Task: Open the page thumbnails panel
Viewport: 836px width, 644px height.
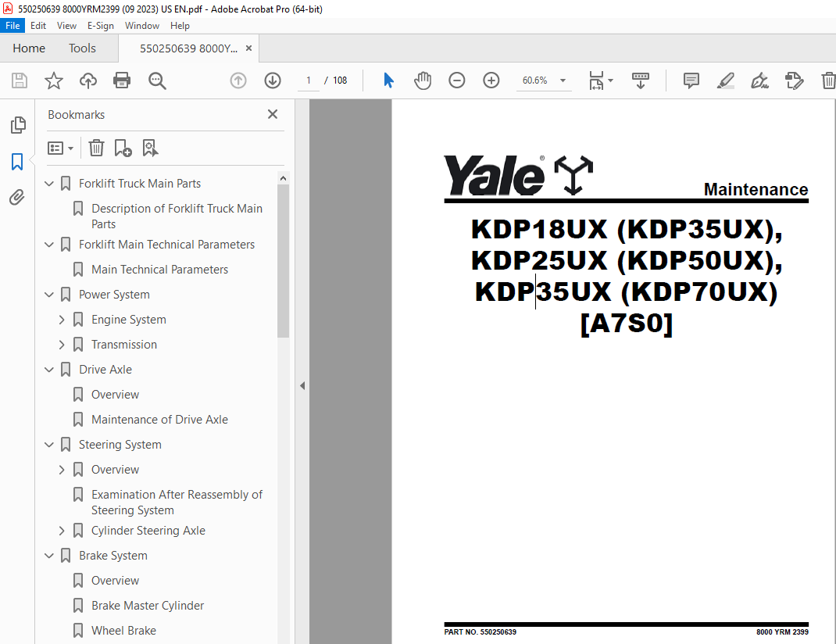Action: pyautogui.click(x=18, y=125)
